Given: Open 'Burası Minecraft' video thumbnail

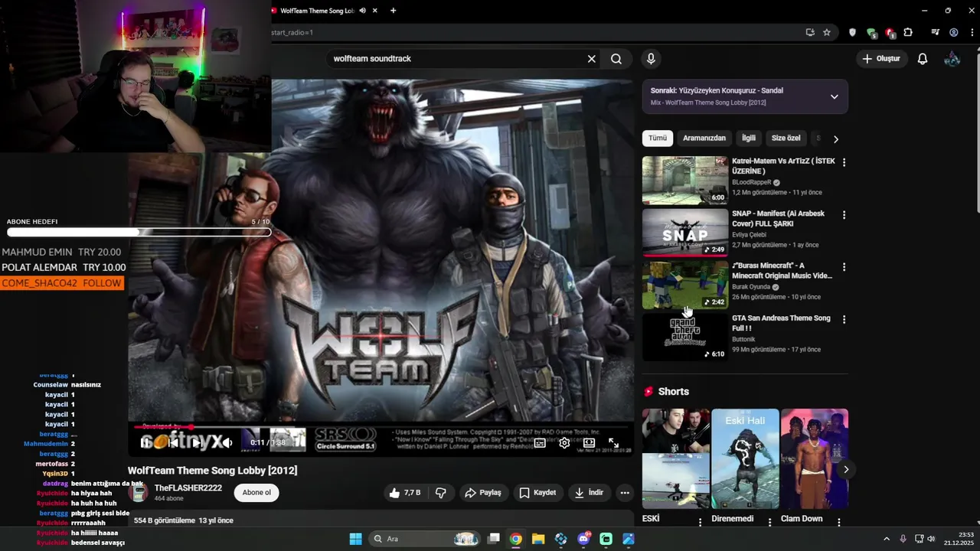Looking at the screenshot, I should pyautogui.click(x=685, y=285).
